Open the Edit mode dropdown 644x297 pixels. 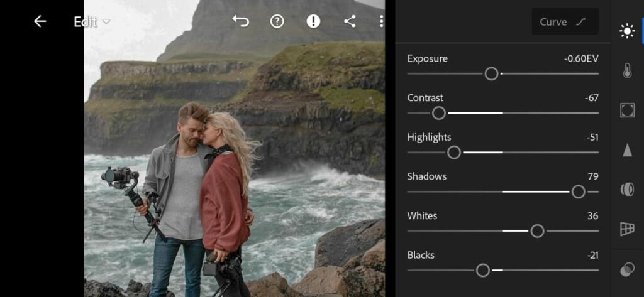point(92,22)
